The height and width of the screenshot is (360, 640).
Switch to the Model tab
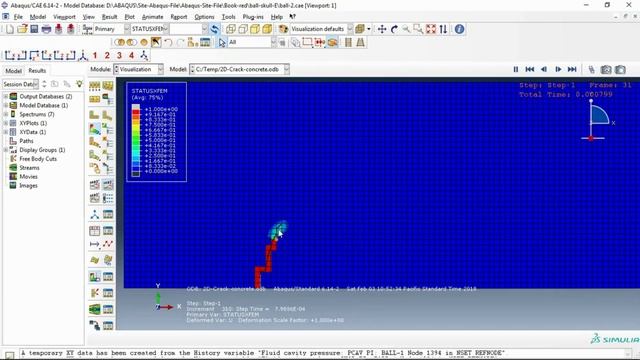pyautogui.click(x=13, y=71)
